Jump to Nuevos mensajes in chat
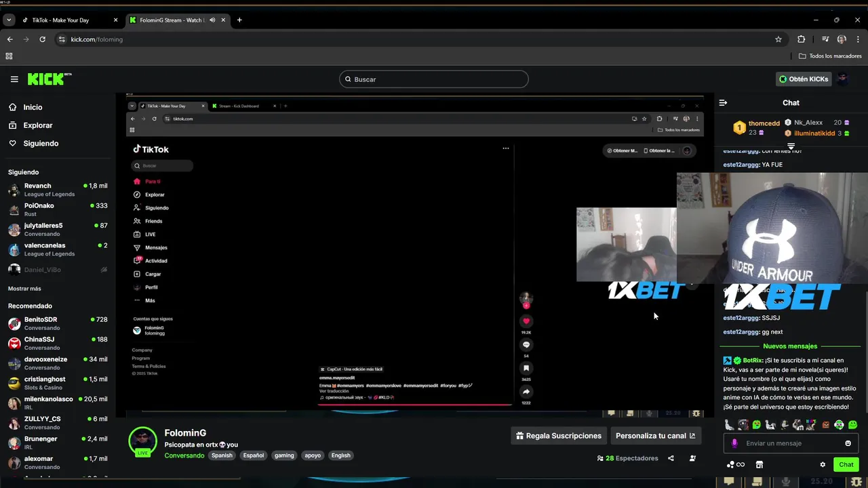Screen dimensions: 868x488 click(790, 346)
